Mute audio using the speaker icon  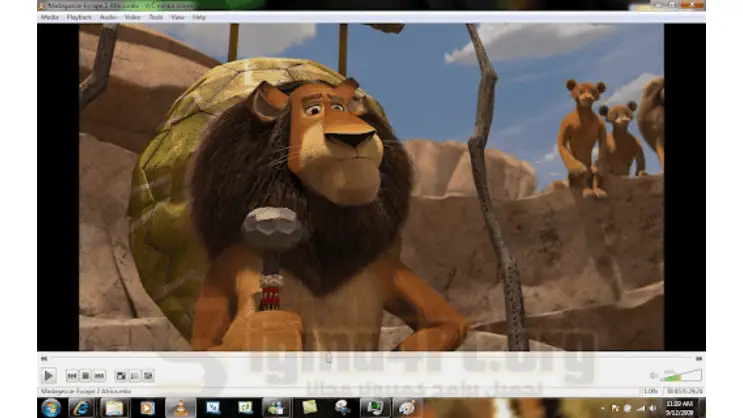(653, 376)
